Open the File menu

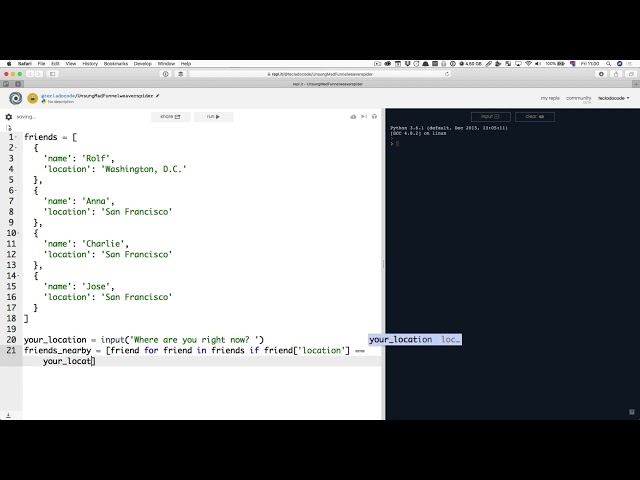click(x=41, y=64)
